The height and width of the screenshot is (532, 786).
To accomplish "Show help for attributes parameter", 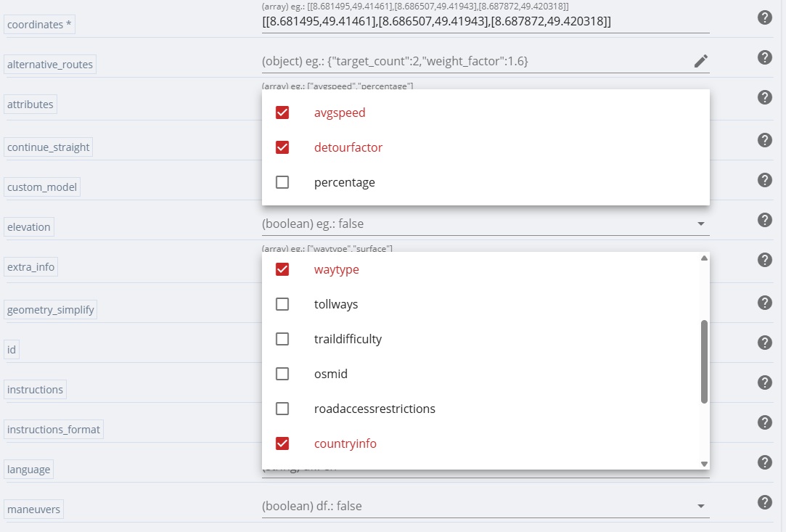I will [x=764, y=97].
